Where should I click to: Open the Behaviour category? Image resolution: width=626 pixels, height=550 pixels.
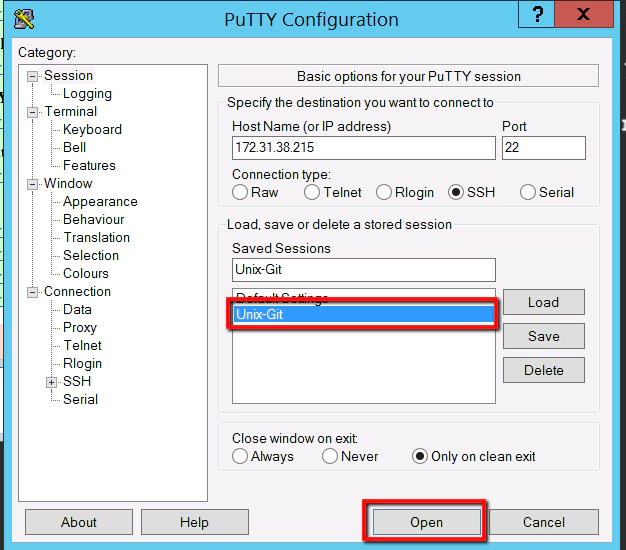click(x=93, y=220)
